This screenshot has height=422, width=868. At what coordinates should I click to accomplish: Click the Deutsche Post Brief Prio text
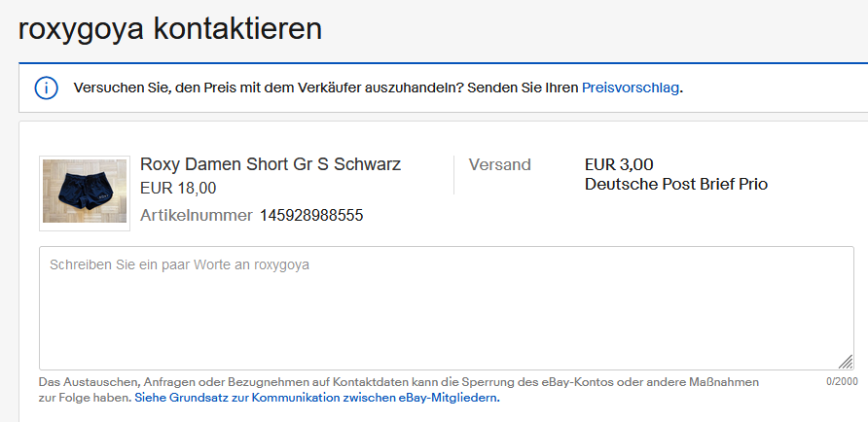click(676, 184)
